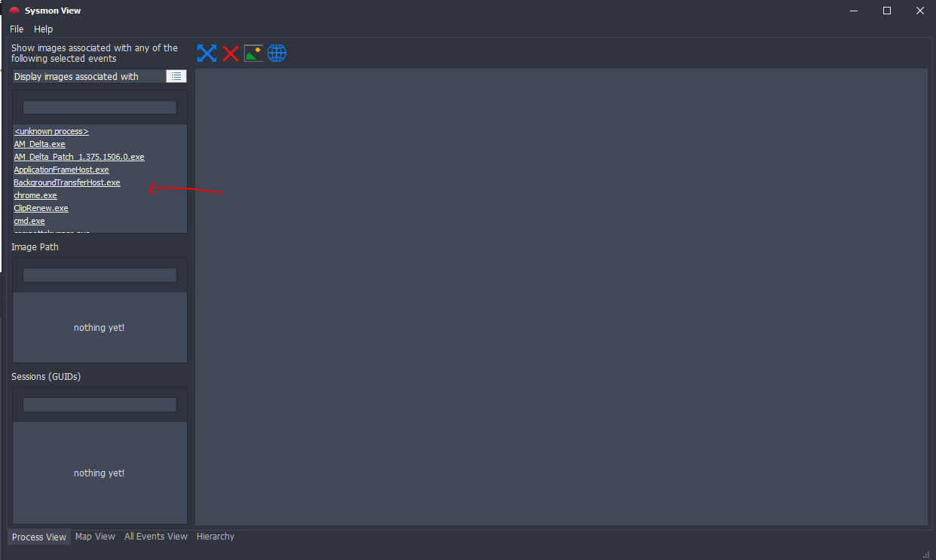Click the Display images associated with box

click(89, 76)
